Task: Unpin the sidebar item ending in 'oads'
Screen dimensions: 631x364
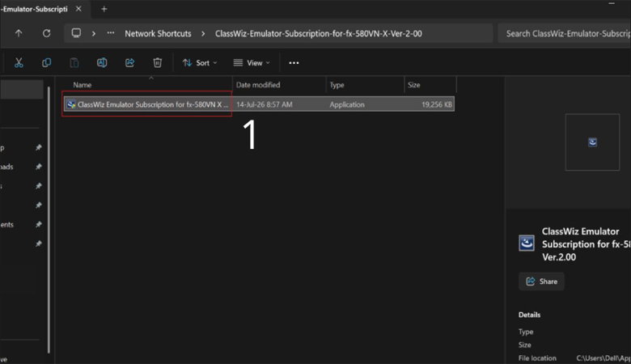Action: pos(39,166)
